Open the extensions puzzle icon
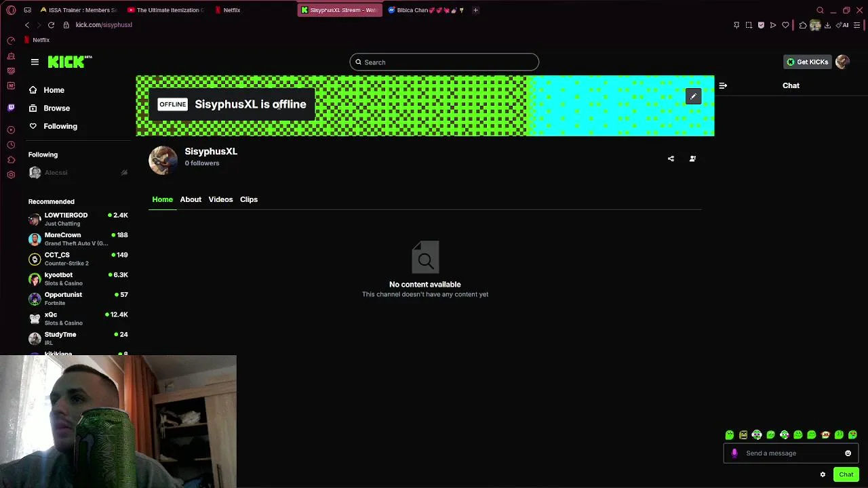This screenshot has width=868, height=488. click(803, 25)
